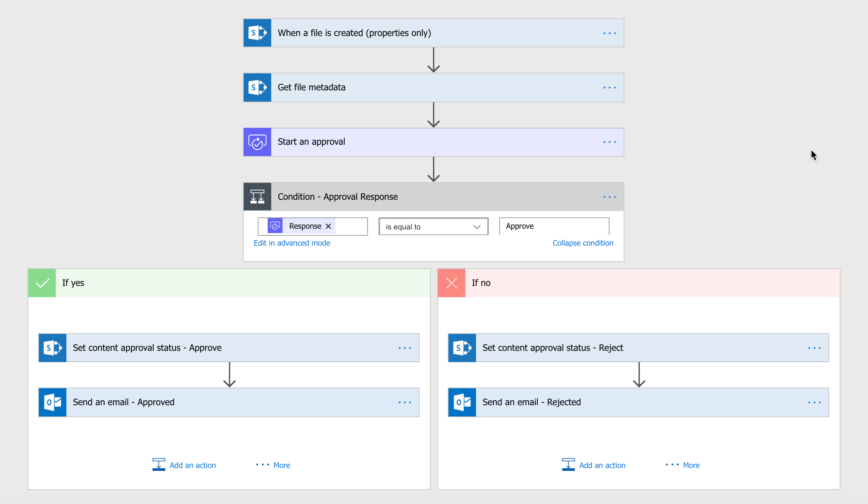Click the Outlook send email rejected icon
This screenshot has width=868, height=504.
(x=463, y=401)
